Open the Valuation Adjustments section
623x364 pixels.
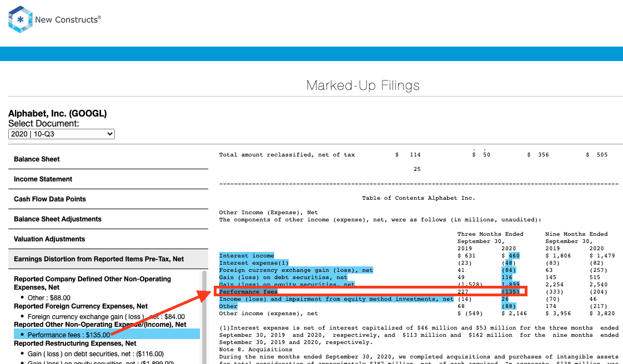click(x=108, y=239)
